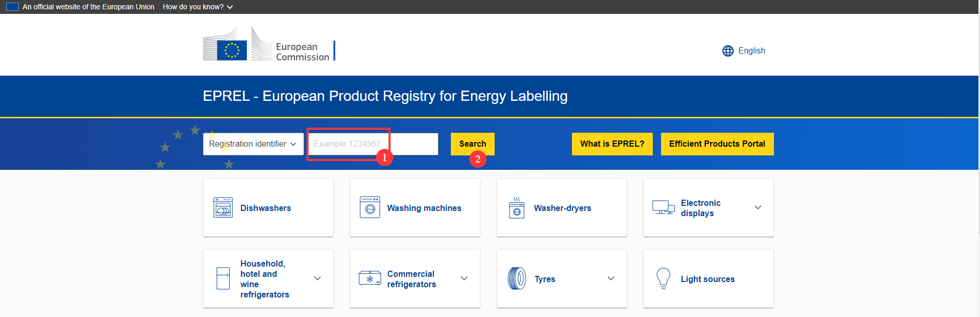The height and width of the screenshot is (317, 980).
Task: Open the Registration identifier dropdown
Action: click(253, 144)
